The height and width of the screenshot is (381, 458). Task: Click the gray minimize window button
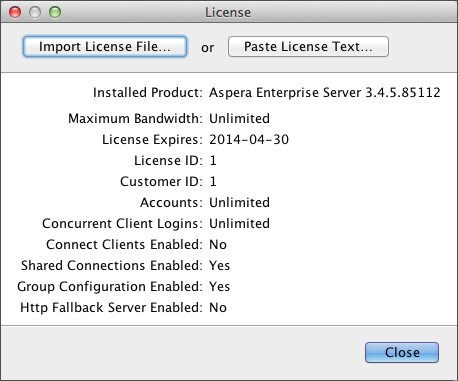coord(35,12)
